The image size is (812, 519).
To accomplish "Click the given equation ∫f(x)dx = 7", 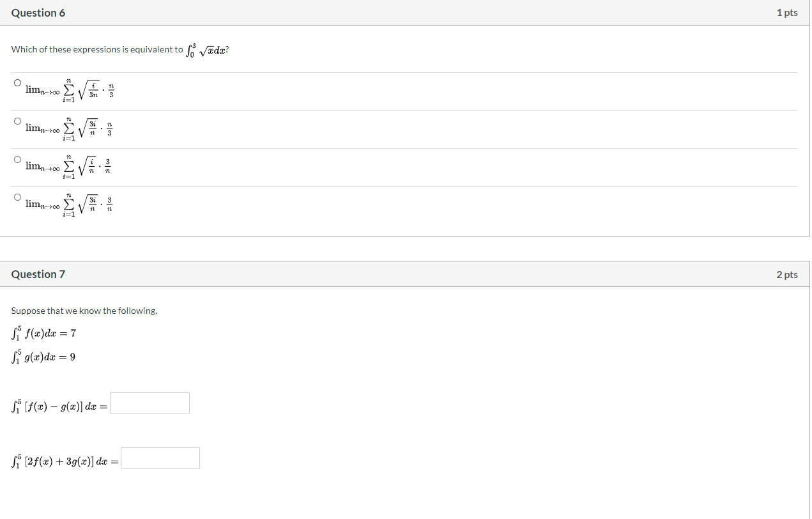I will click(x=44, y=333).
